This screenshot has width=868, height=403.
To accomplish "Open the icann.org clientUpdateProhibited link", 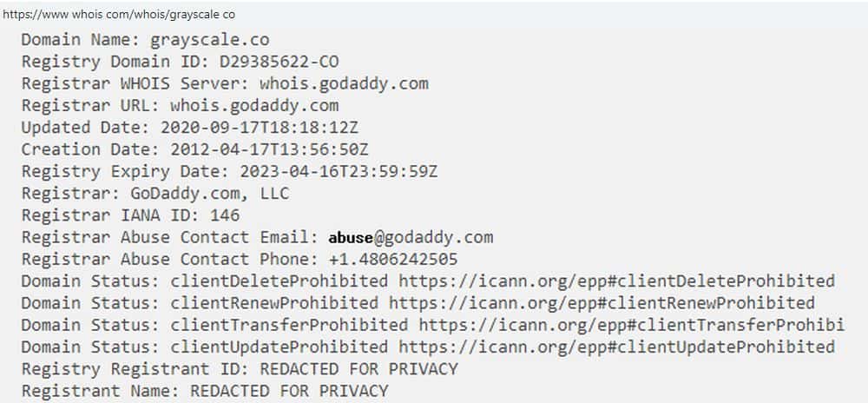I will [616, 347].
